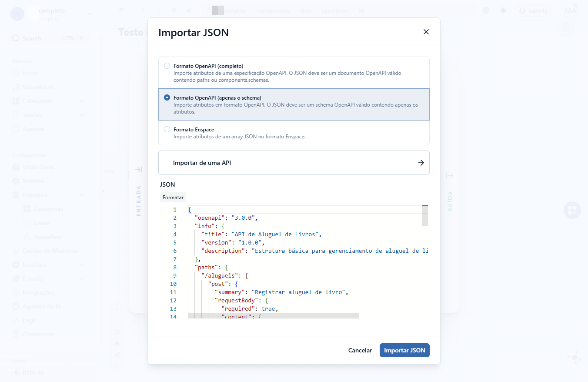Expand the Categorias chevron under Membro

click(82, 101)
